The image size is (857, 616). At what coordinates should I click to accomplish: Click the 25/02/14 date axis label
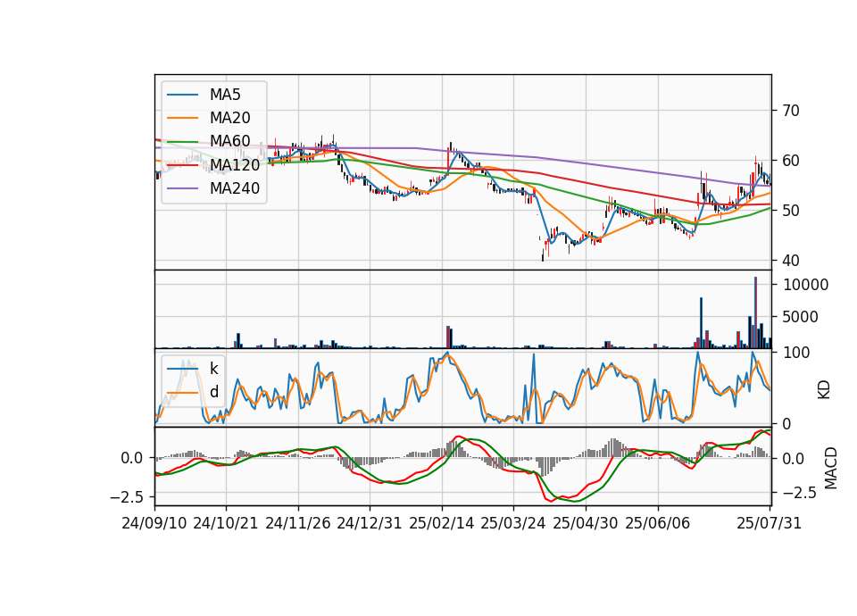pos(442,523)
